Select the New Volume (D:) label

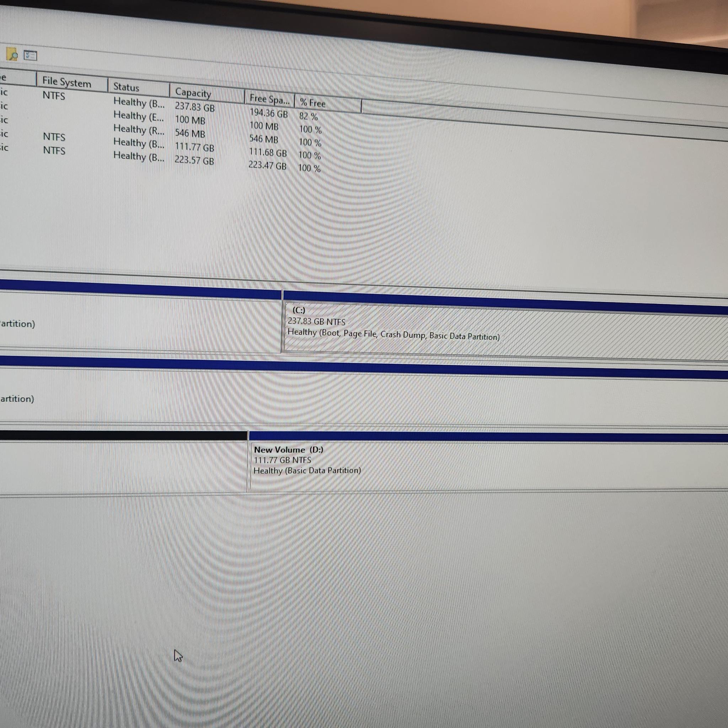click(x=289, y=450)
